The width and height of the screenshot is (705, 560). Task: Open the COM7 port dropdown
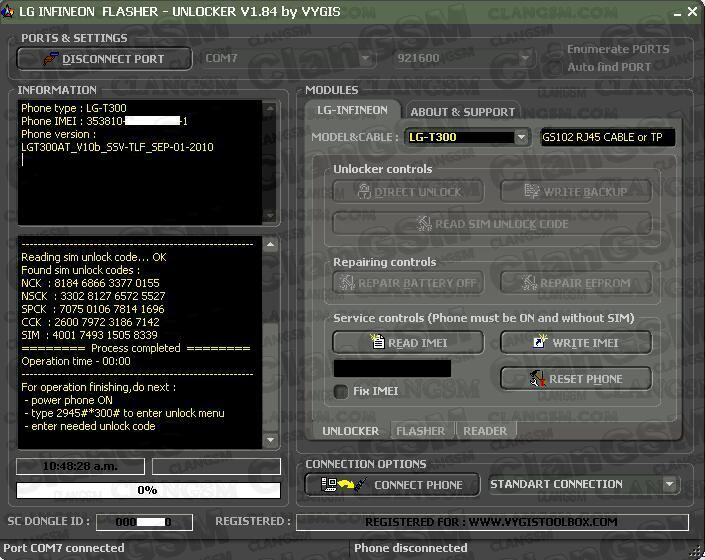365,58
